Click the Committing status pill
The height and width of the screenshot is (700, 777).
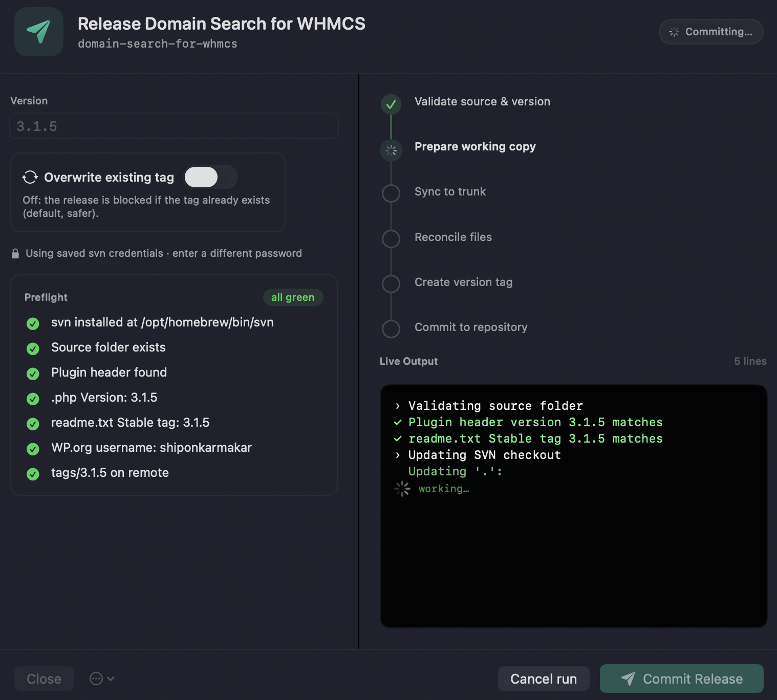point(711,32)
